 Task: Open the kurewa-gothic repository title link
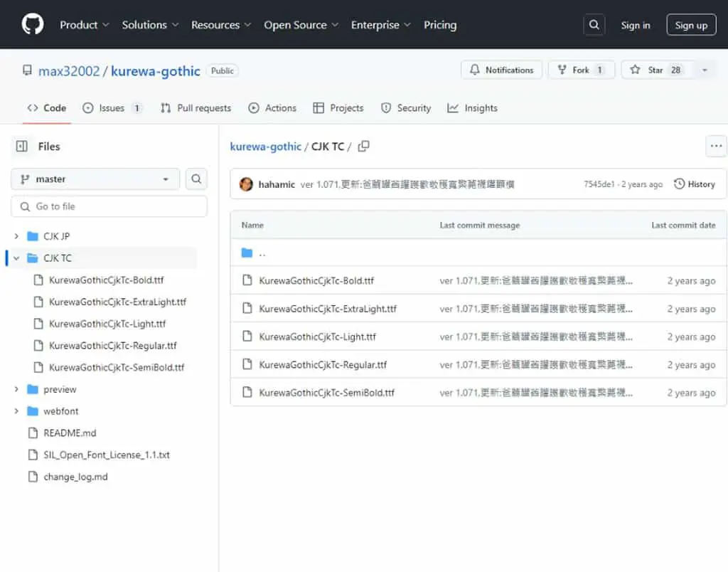point(156,71)
